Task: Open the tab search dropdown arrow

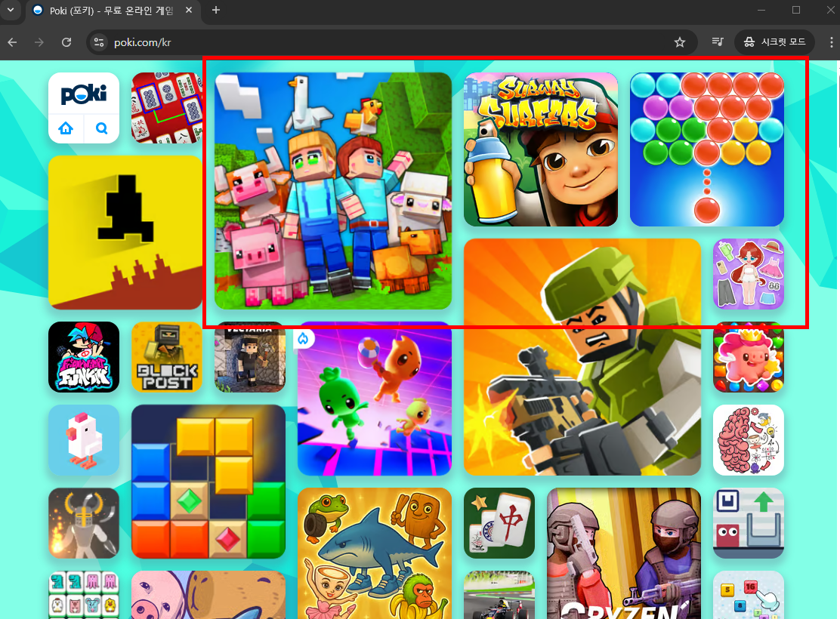Action: coord(11,10)
